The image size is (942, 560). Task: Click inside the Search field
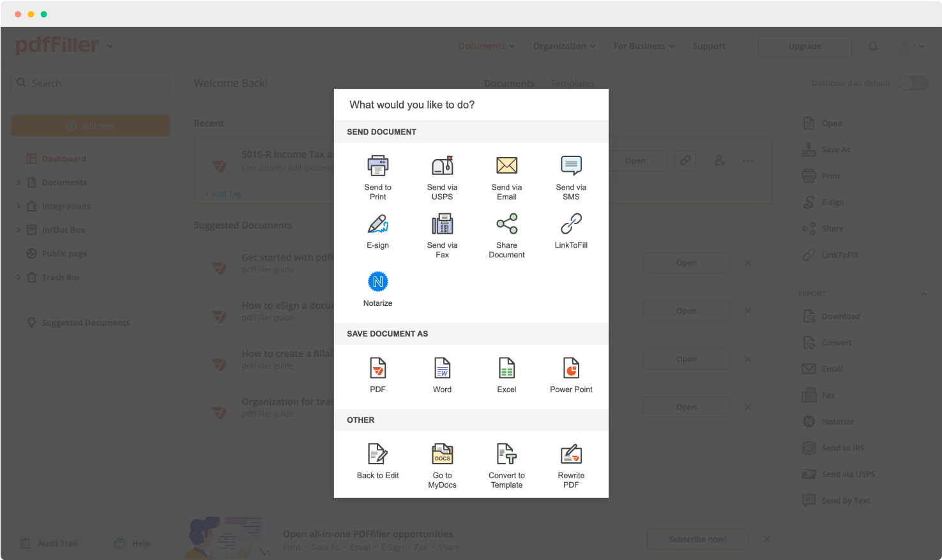(x=89, y=83)
